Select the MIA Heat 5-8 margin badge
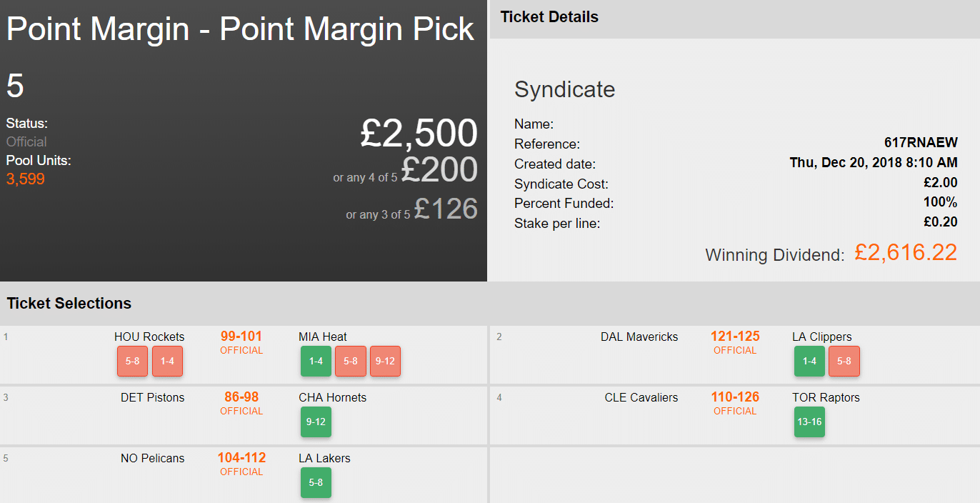Screen dimensions: 980x503 pos(351,362)
